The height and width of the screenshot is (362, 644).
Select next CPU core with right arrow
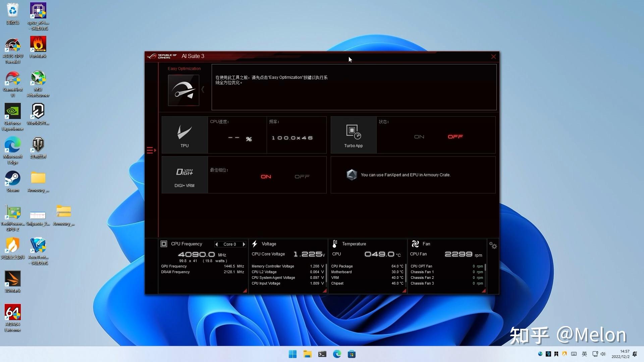(244, 244)
